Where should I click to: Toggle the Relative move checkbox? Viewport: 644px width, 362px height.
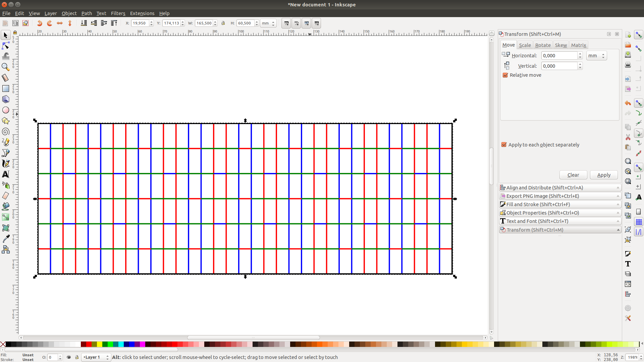505,75
